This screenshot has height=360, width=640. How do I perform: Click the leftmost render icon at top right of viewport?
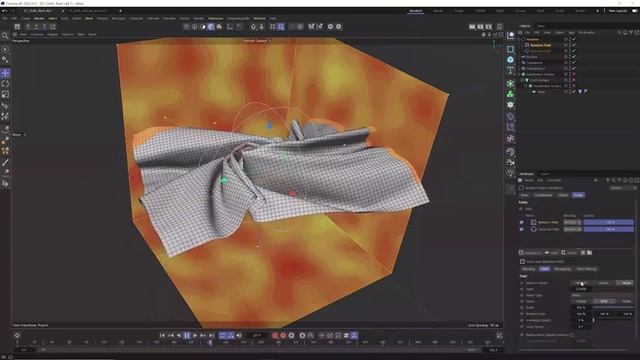click(x=472, y=27)
